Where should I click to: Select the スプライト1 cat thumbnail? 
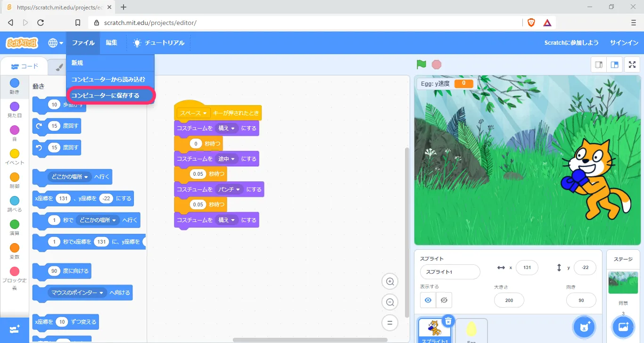[434, 330]
